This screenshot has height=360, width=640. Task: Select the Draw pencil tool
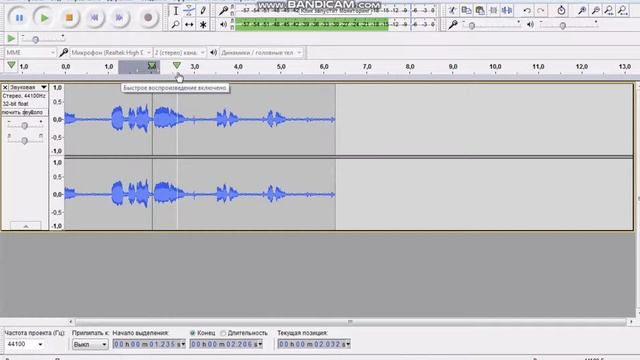203,11
